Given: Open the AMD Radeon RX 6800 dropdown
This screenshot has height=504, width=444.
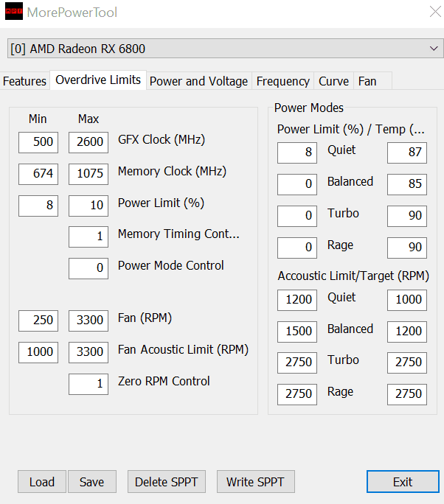Looking at the screenshot, I should tap(225, 49).
